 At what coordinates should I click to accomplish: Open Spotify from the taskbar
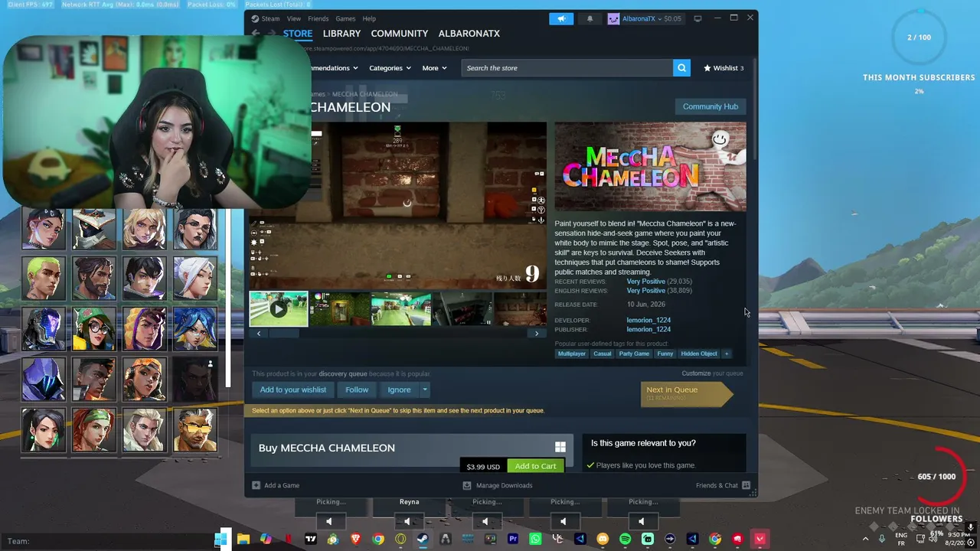[625, 539]
